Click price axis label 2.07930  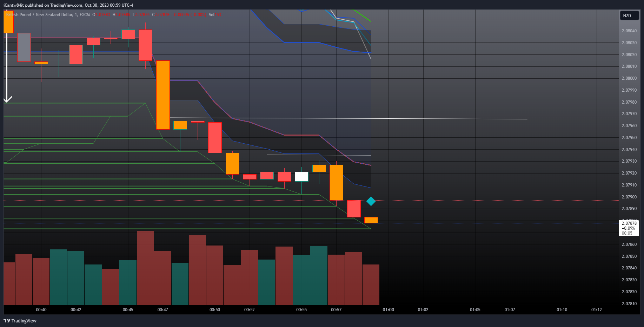tap(629, 161)
